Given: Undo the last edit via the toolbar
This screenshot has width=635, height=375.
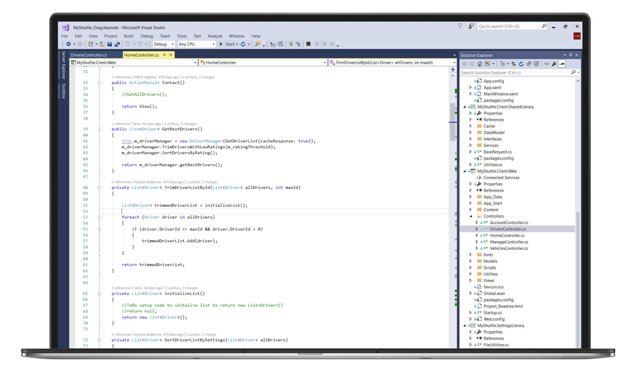Looking at the screenshot, I should click(x=127, y=44).
